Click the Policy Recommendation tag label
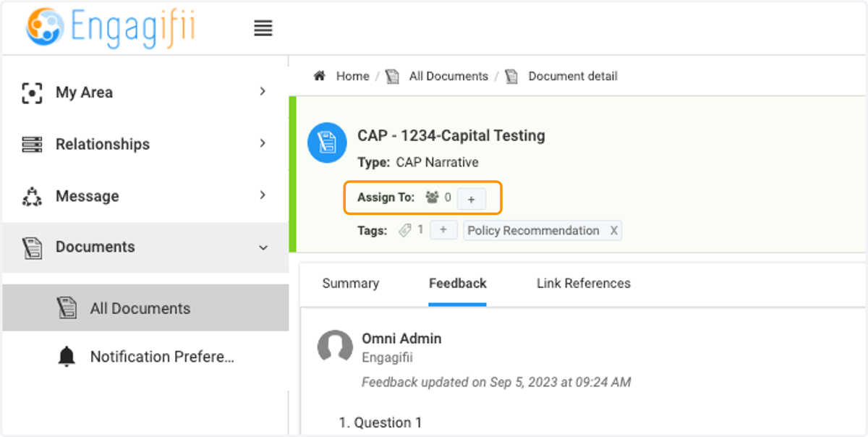868x437 pixels. (x=534, y=231)
